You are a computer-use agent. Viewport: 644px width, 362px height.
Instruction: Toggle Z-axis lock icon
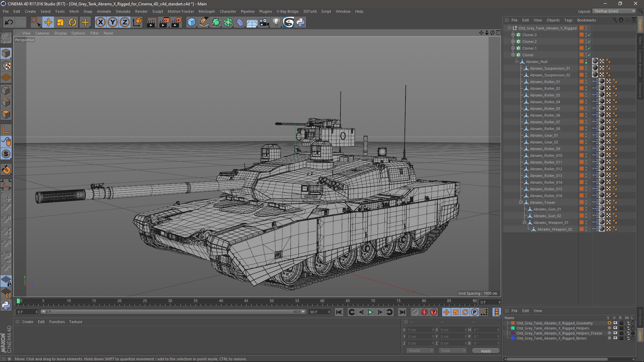[x=125, y=22]
